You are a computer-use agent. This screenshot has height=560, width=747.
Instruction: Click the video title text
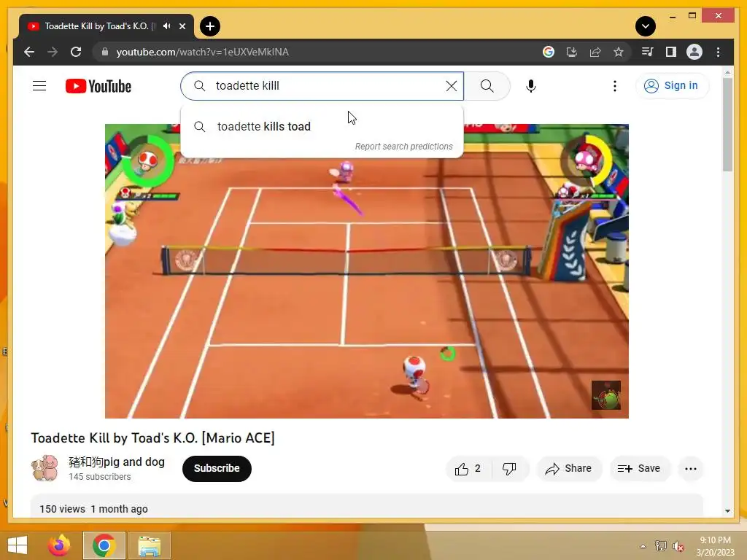(153, 438)
